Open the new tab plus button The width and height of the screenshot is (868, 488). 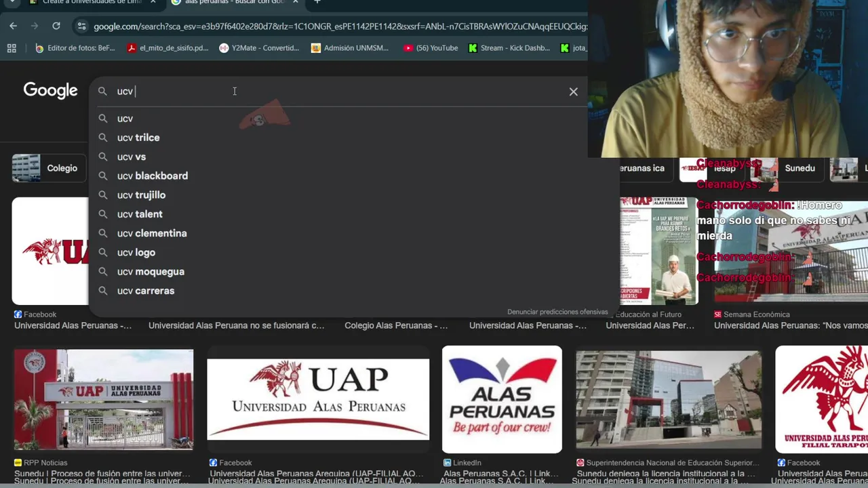317,2
